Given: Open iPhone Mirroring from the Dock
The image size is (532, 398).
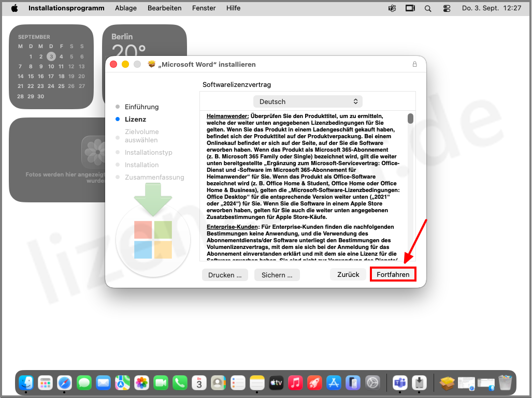Looking at the screenshot, I should coord(353,383).
